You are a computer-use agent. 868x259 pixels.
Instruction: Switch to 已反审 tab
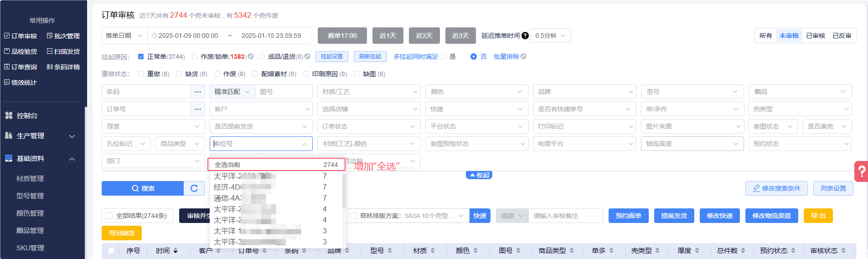(842, 36)
